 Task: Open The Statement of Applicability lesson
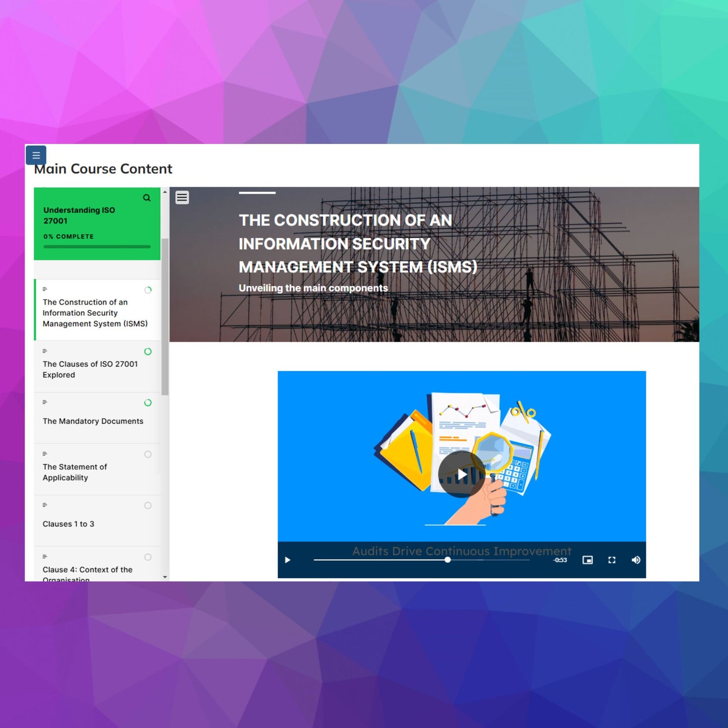75,472
